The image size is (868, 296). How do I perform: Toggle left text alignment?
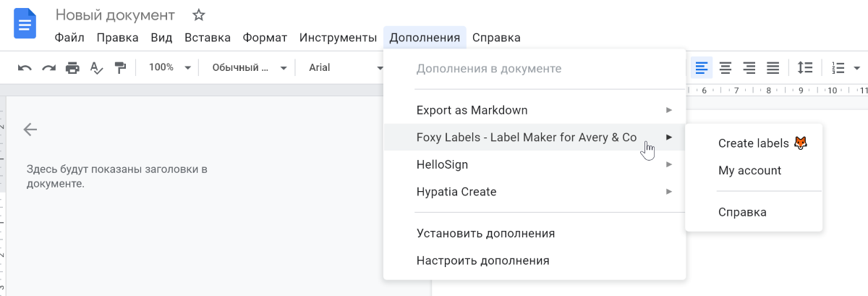pyautogui.click(x=701, y=68)
